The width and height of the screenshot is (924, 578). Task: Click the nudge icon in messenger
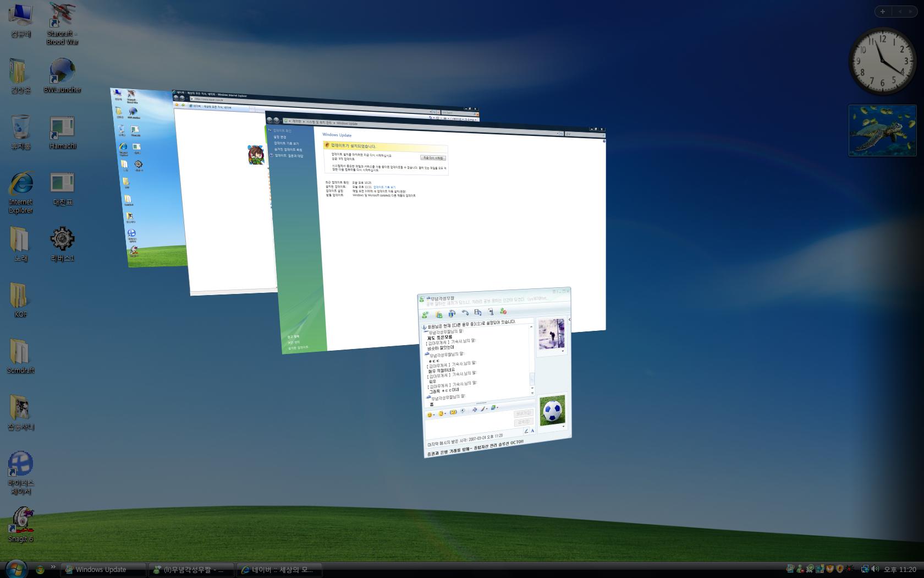(x=453, y=412)
